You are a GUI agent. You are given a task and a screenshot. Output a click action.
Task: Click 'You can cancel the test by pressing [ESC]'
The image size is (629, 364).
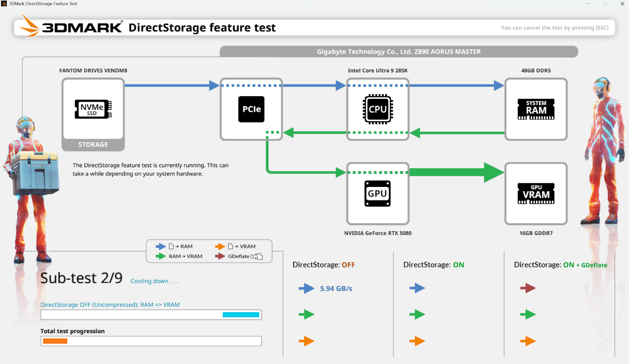click(x=555, y=28)
